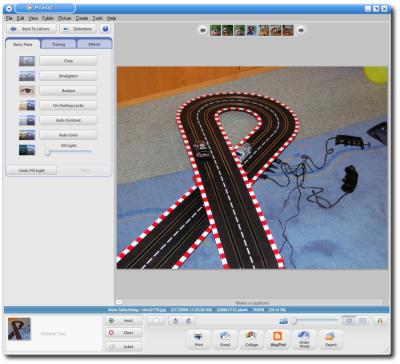Select the first view mode toggle button
Screen dimensions: 400x364
tap(349, 321)
